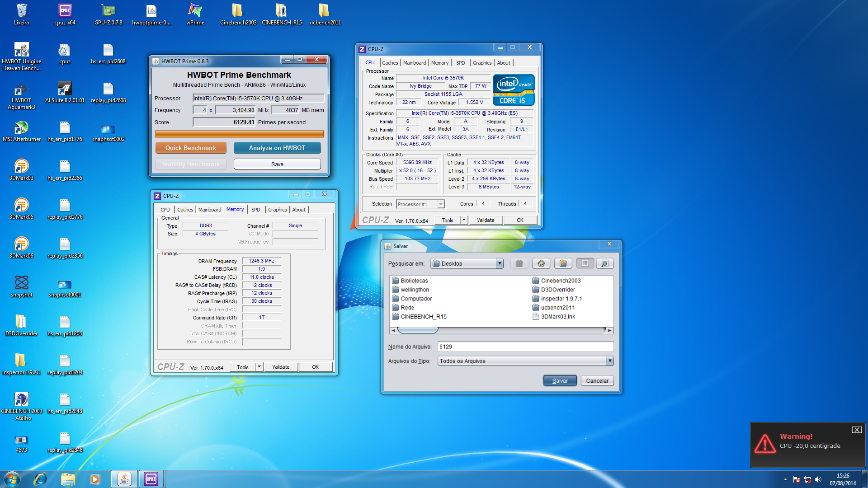Screen dimensions: 868x488
Task: Open the Lixeira recycle bin icon
Action: click(x=21, y=14)
